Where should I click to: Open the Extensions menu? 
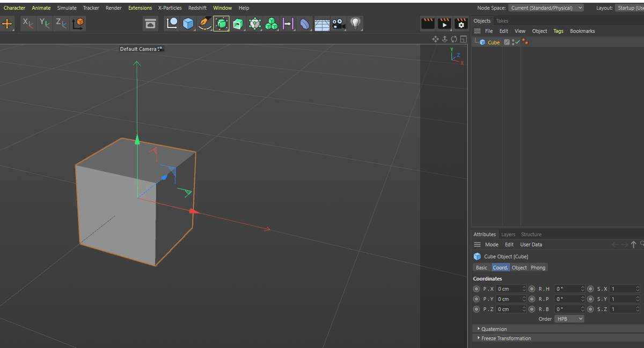(x=140, y=8)
